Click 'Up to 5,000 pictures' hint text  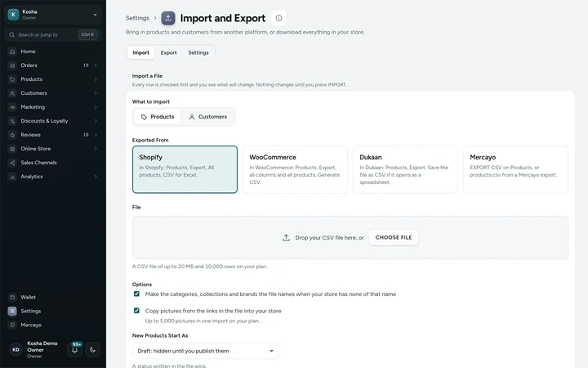(x=203, y=321)
